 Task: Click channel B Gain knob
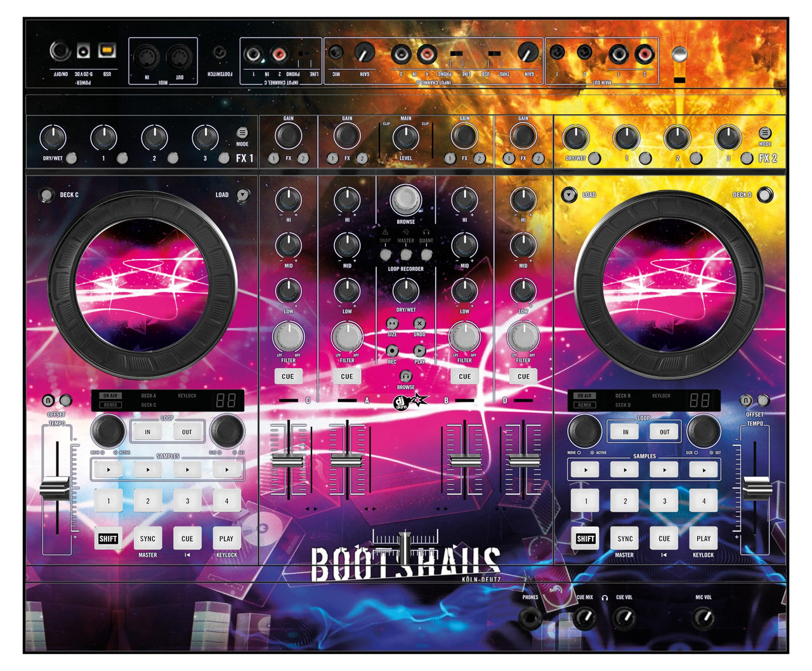(464, 136)
